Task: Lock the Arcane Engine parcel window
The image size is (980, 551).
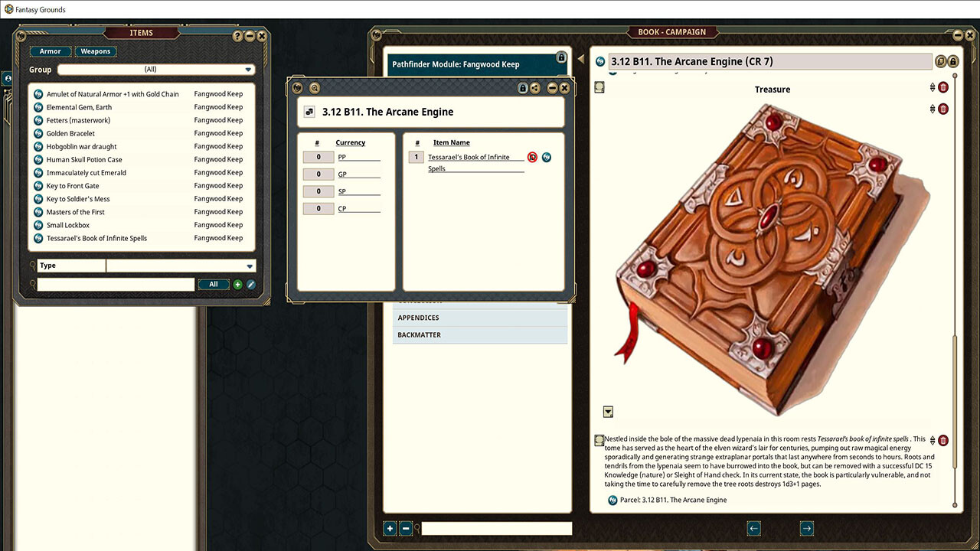Action: (x=523, y=87)
